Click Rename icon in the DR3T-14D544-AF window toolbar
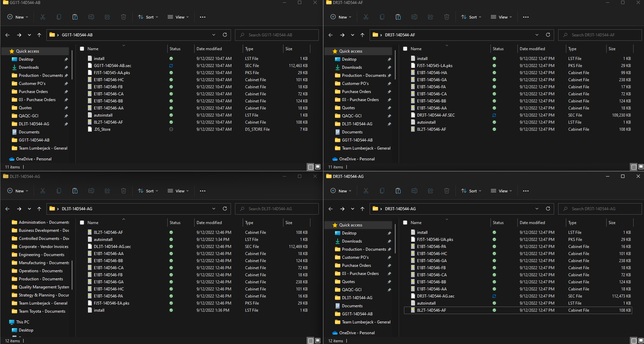 (414, 17)
